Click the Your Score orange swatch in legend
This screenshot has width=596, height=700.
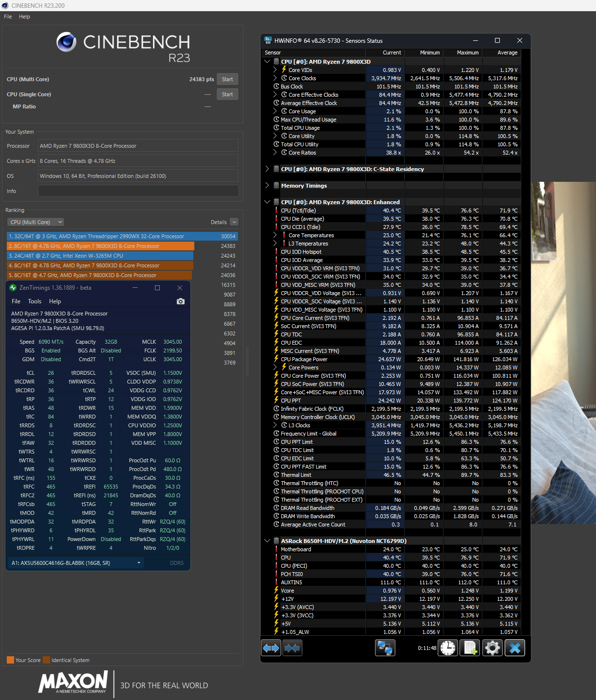(10, 660)
